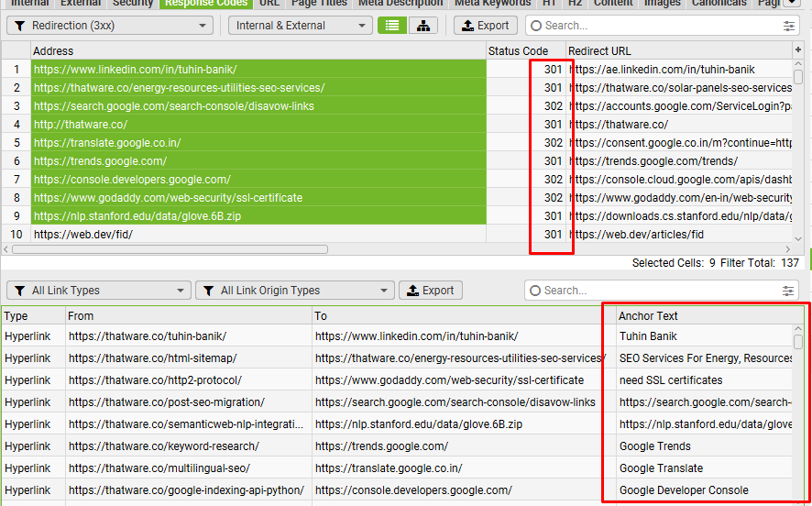Click upper table vertical scrollbar
The width and height of the screenshot is (812, 506).
[x=798, y=77]
